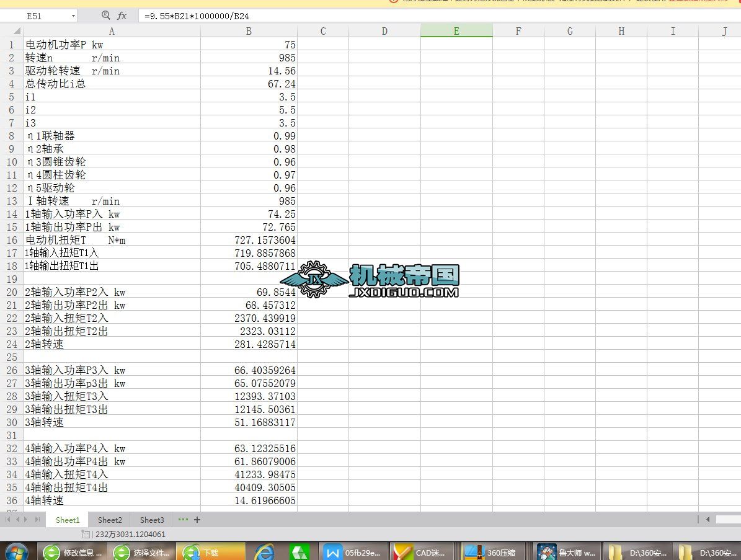Select cell with 电动机功率P kw
The height and width of the screenshot is (560, 741).
click(x=112, y=45)
